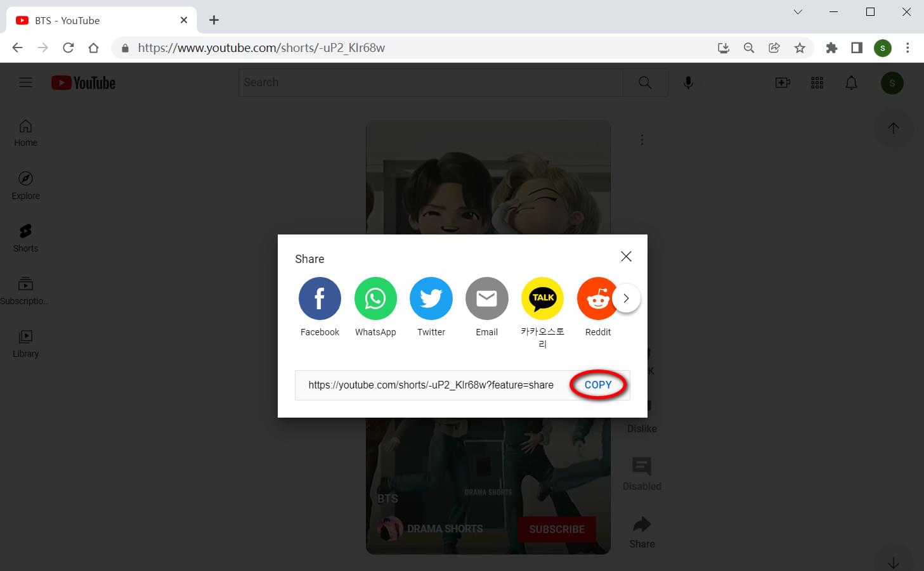The width and height of the screenshot is (924, 571).
Task: Focus the YouTube Search box
Action: point(431,82)
